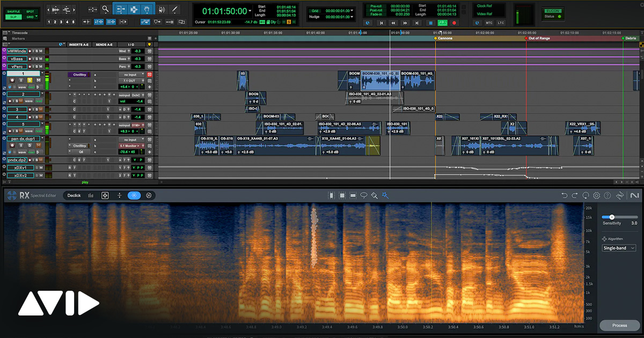644x338 pixels.
Task: Open Q6 insert on pan dx.dup1
Action: pyautogui.click(x=80, y=151)
